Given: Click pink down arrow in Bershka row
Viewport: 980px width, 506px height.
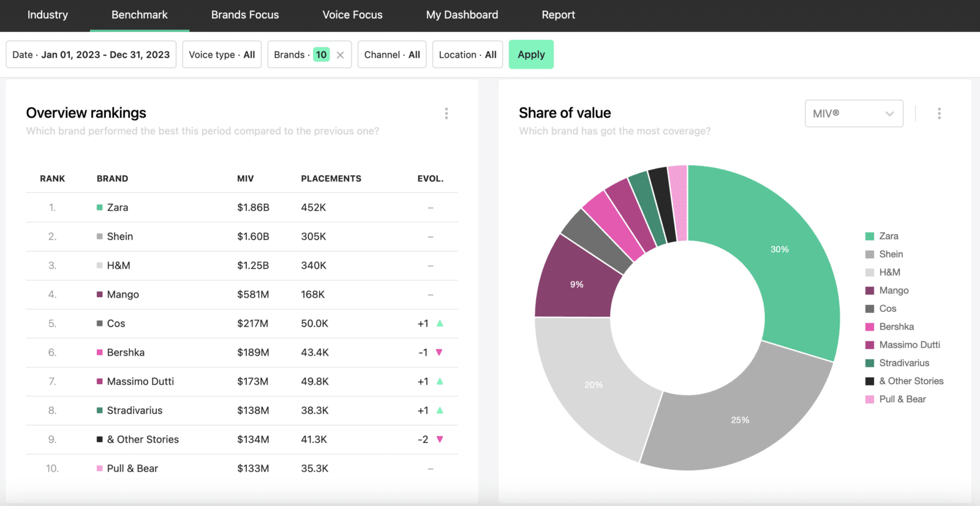Looking at the screenshot, I should (439, 352).
